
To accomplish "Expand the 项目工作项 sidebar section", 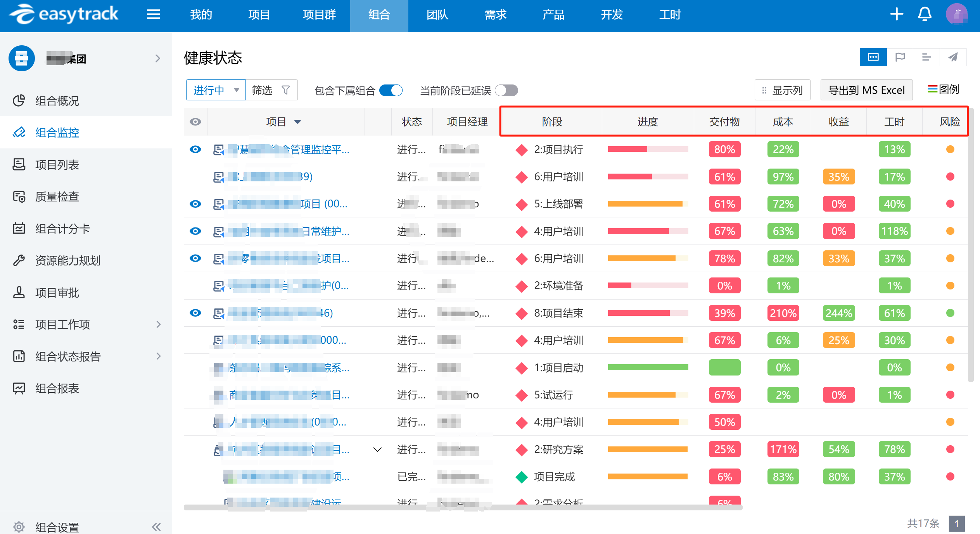I will pos(159,324).
